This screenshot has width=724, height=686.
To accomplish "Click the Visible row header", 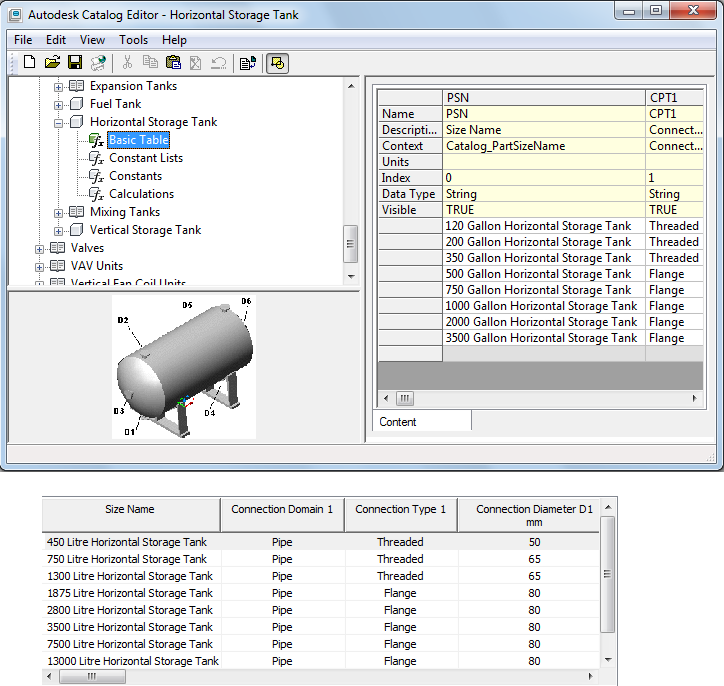I will click(x=410, y=210).
